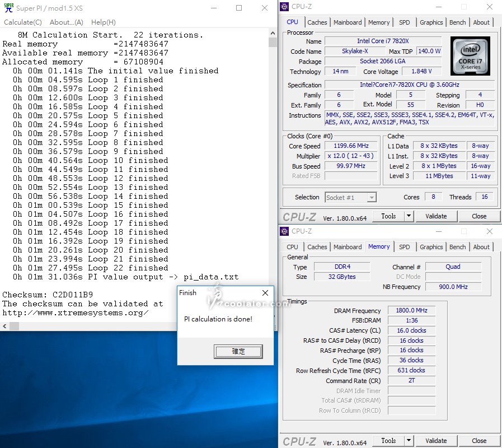Image resolution: width=502 pixels, height=448 pixels.
Task: Close the lower CPU-Z window with title bar X
Action: click(x=490, y=231)
